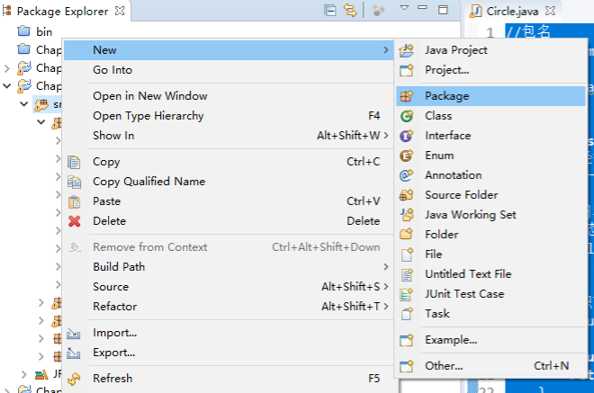Click the Ctrl+V shortcut label on Paste
The image size is (594, 393).
coord(363,201)
